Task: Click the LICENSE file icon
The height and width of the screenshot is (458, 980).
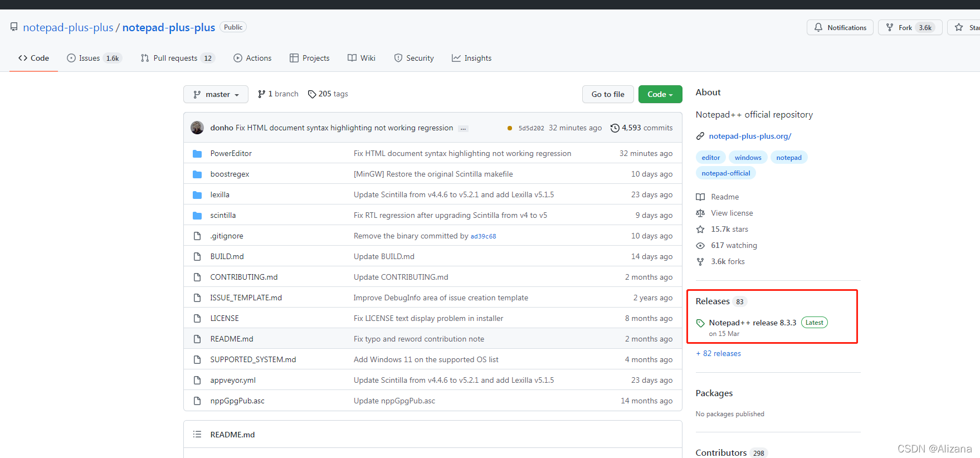Action: point(197,318)
